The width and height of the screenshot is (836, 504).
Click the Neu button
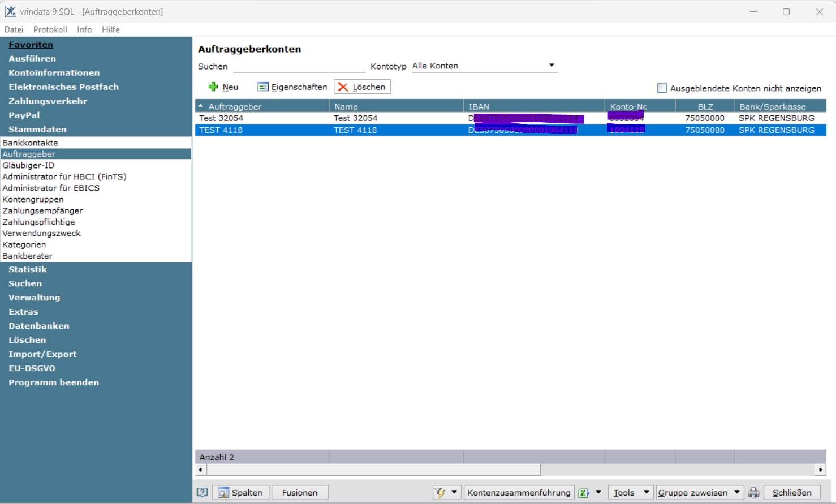[223, 87]
